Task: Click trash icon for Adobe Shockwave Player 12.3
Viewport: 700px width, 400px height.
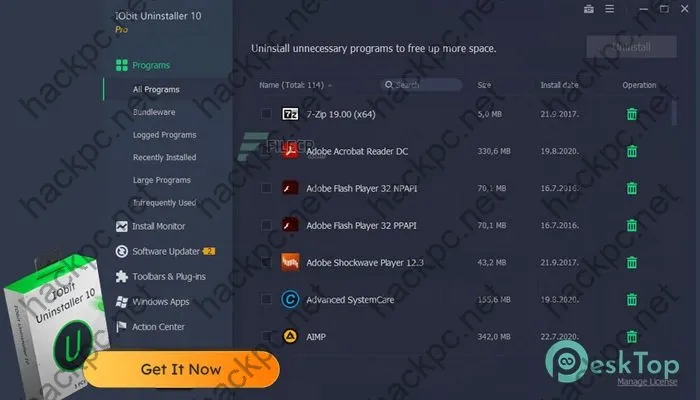Action: (x=632, y=262)
